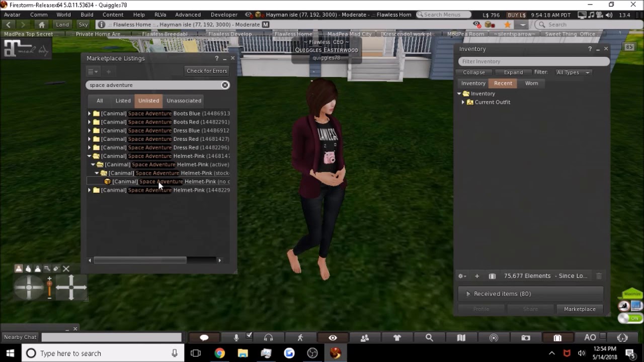
Task: Open Google Chrome from taskbar
Action: point(219,353)
